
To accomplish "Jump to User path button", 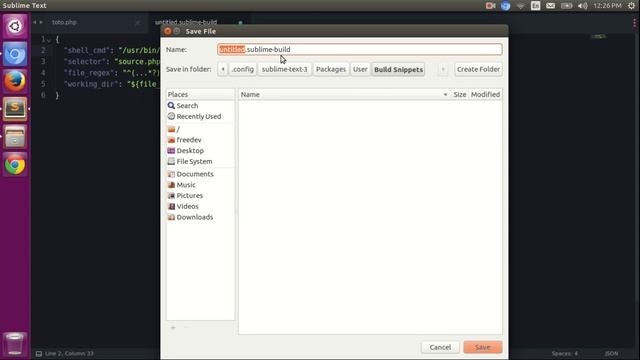I will 360,69.
